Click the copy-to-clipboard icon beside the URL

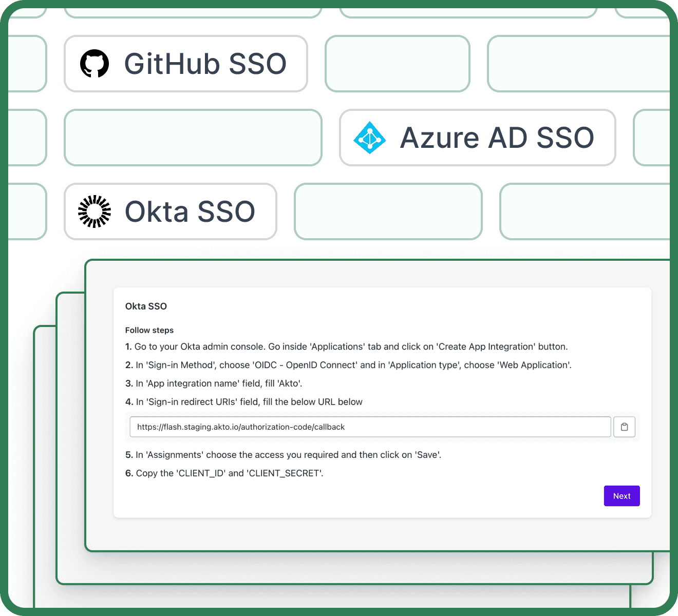[624, 427]
